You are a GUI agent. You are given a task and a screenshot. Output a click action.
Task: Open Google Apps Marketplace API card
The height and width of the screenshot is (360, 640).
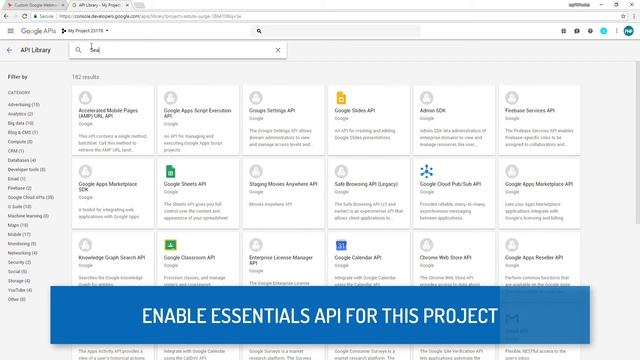click(540, 193)
